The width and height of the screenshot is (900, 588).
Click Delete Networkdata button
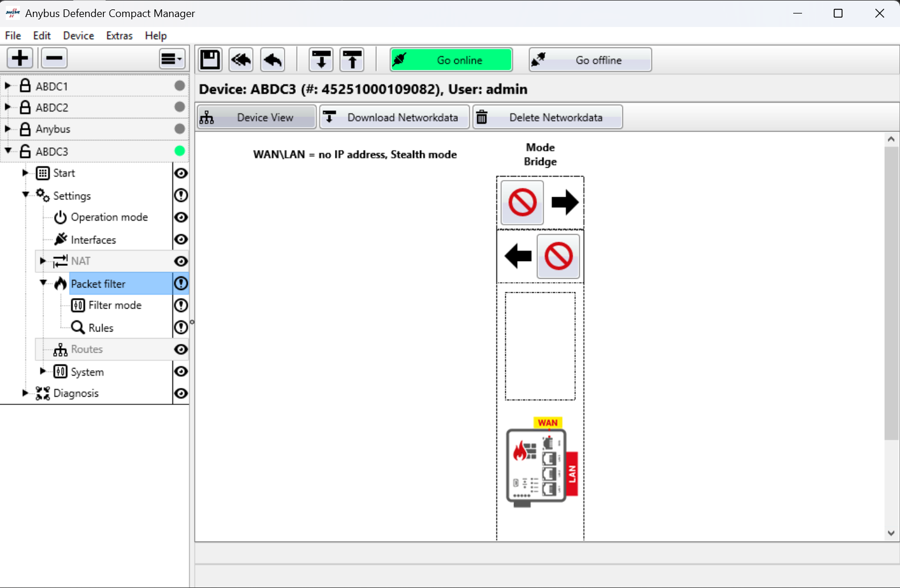(547, 117)
